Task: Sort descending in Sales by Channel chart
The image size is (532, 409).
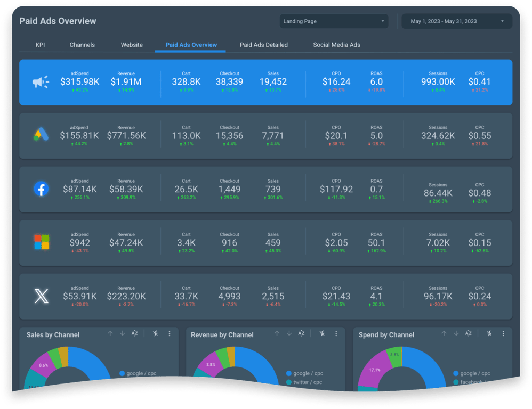Action: pos(123,333)
